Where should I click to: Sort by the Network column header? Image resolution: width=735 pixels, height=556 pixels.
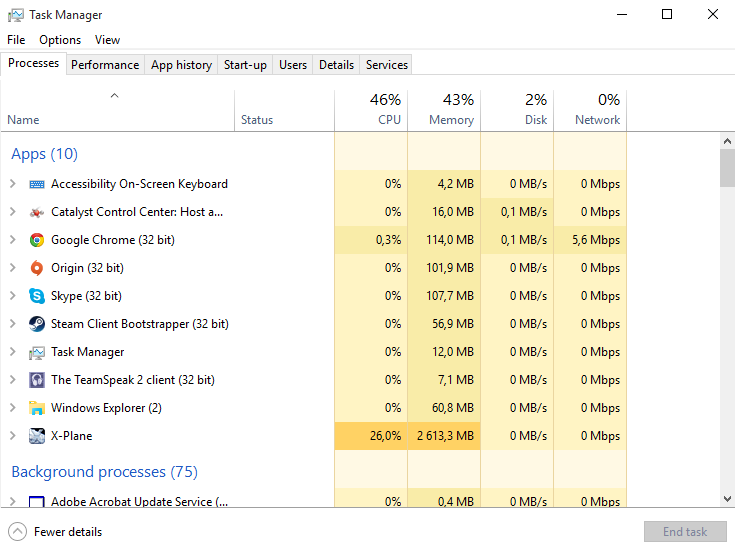tap(590, 111)
